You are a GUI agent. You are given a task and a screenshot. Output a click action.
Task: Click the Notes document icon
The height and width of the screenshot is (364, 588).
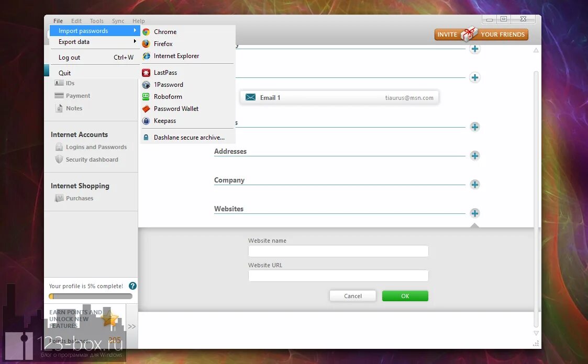coord(59,108)
